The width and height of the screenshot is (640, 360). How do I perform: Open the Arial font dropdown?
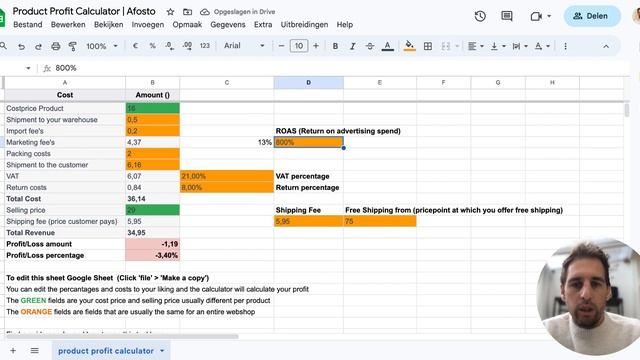point(244,46)
